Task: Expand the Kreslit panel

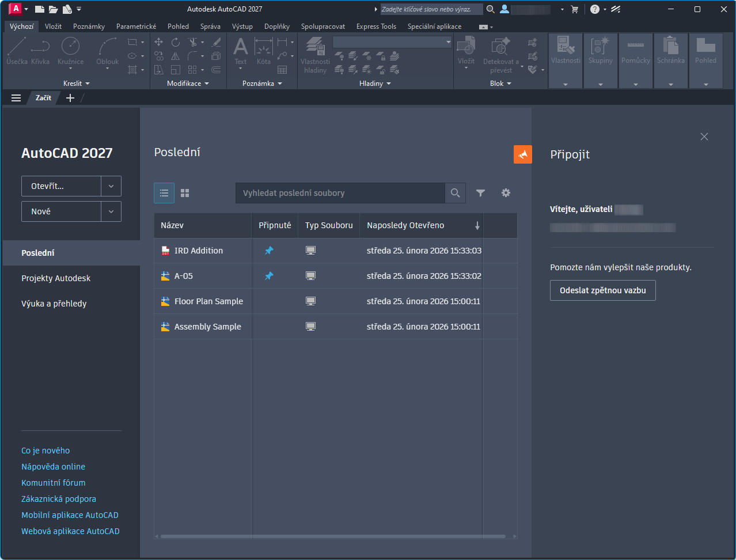Action: (77, 84)
